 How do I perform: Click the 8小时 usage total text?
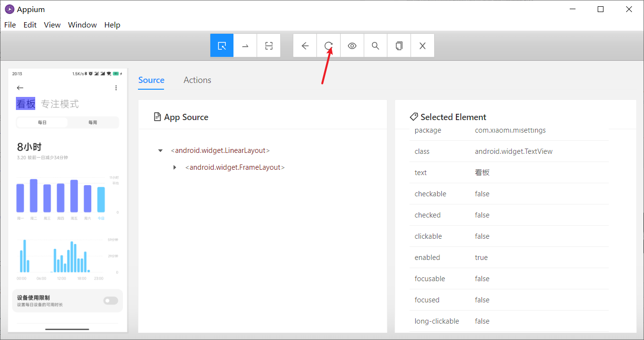coord(29,147)
